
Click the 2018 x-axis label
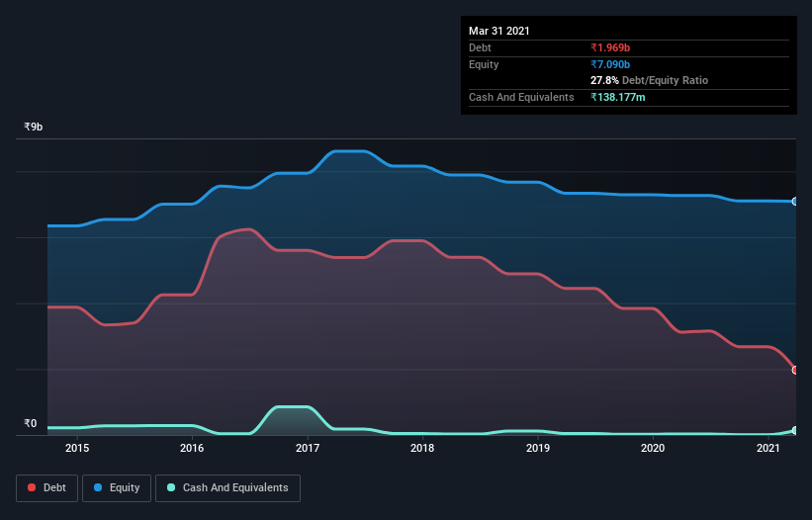(x=422, y=448)
